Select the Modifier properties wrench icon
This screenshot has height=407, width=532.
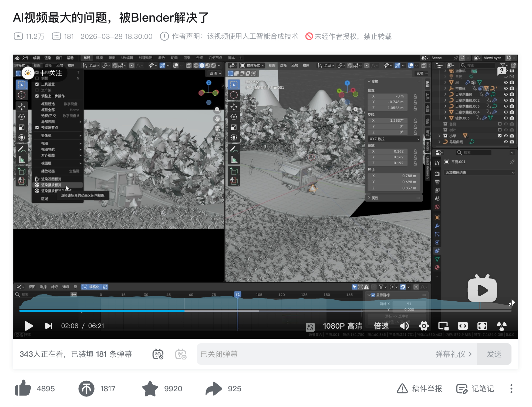click(x=437, y=226)
